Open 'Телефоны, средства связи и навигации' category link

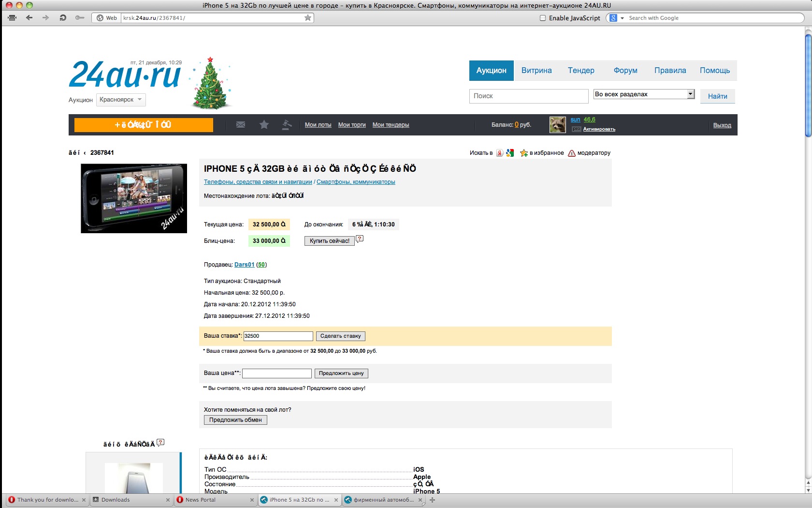258,182
